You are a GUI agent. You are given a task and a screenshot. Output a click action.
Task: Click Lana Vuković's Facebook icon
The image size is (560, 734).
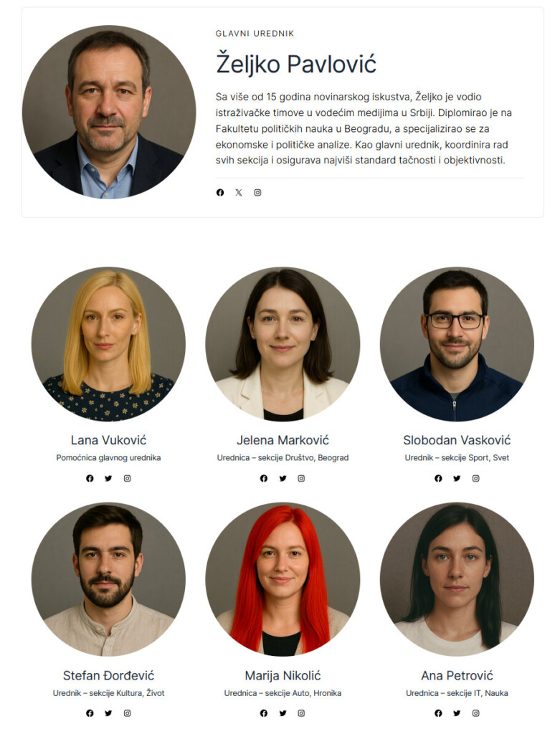[90, 478]
